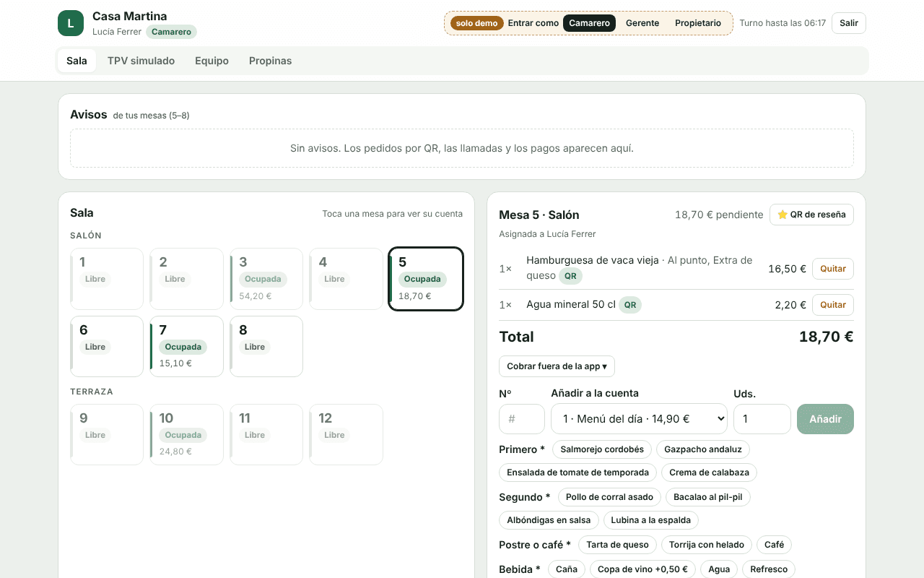Screen dimensions: 924x578
Task: Choose Torrija con helado dessert
Action: pos(707,545)
